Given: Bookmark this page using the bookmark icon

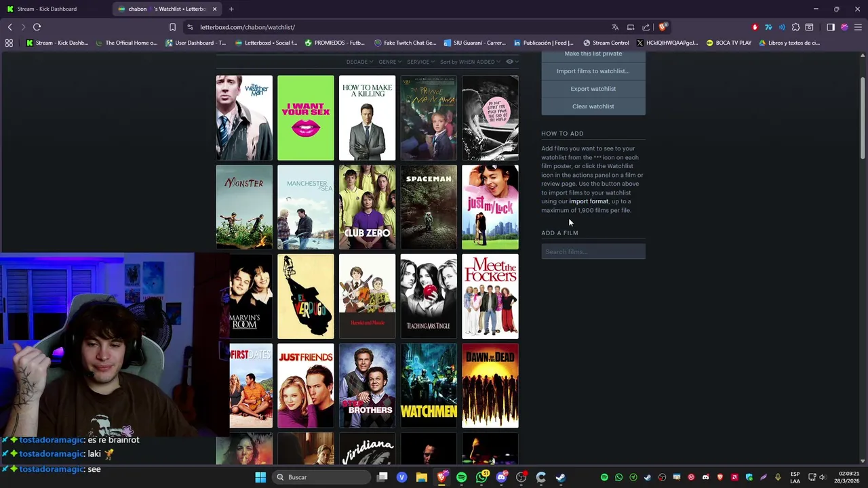Looking at the screenshot, I should coord(172,27).
